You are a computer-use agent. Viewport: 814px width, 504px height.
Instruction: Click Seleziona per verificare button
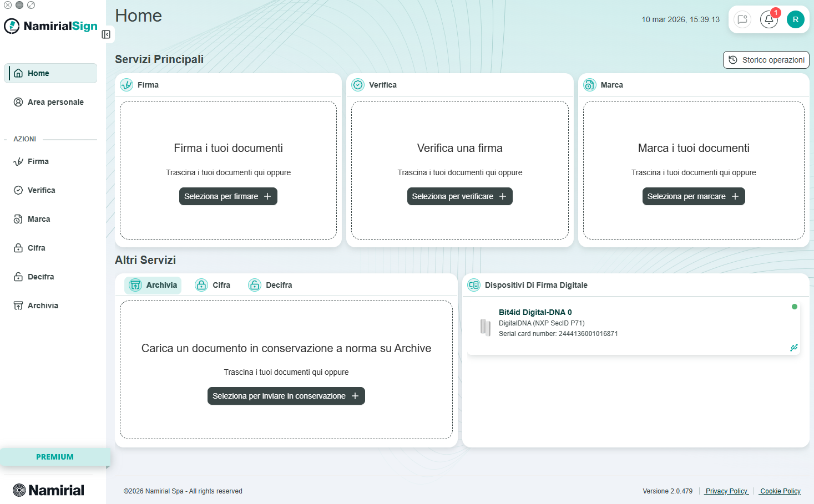tap(459, 196)
